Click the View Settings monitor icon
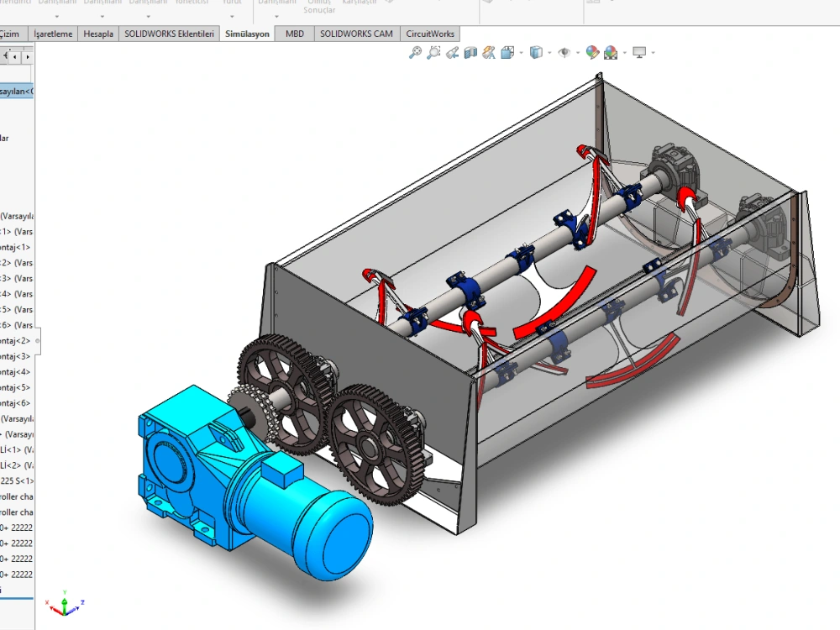This screenshot has width=840, height=630. 641,52
